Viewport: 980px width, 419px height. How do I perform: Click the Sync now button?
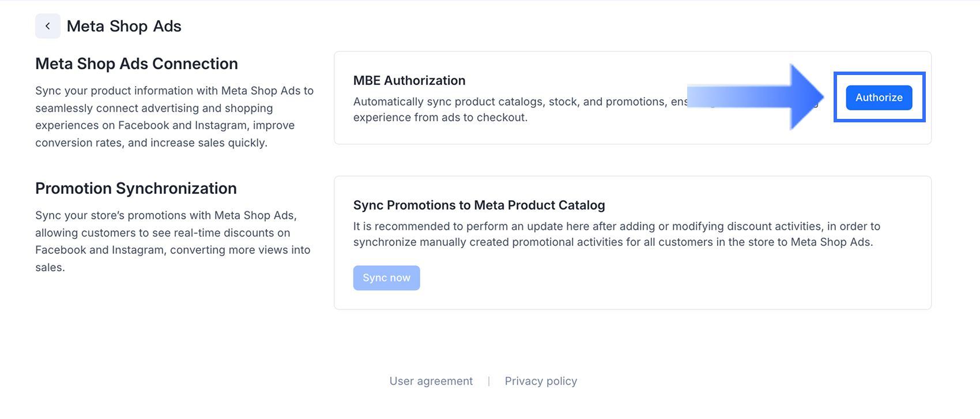(x=387, y=278)
